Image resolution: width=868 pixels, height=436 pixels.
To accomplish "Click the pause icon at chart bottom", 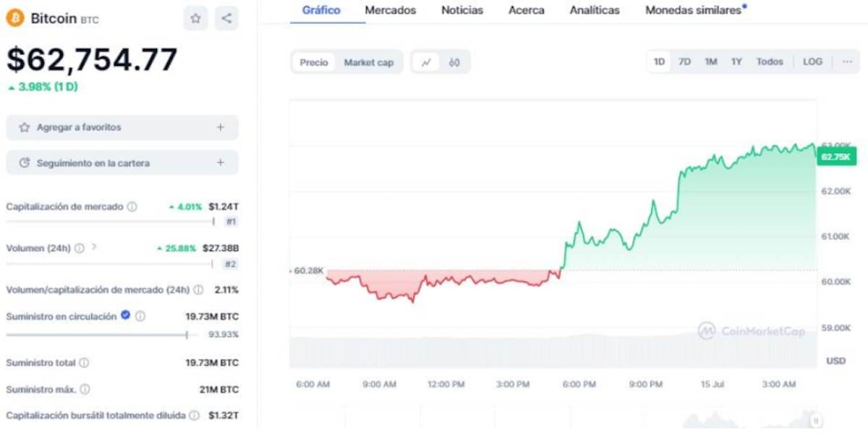I will click(816, 419).
